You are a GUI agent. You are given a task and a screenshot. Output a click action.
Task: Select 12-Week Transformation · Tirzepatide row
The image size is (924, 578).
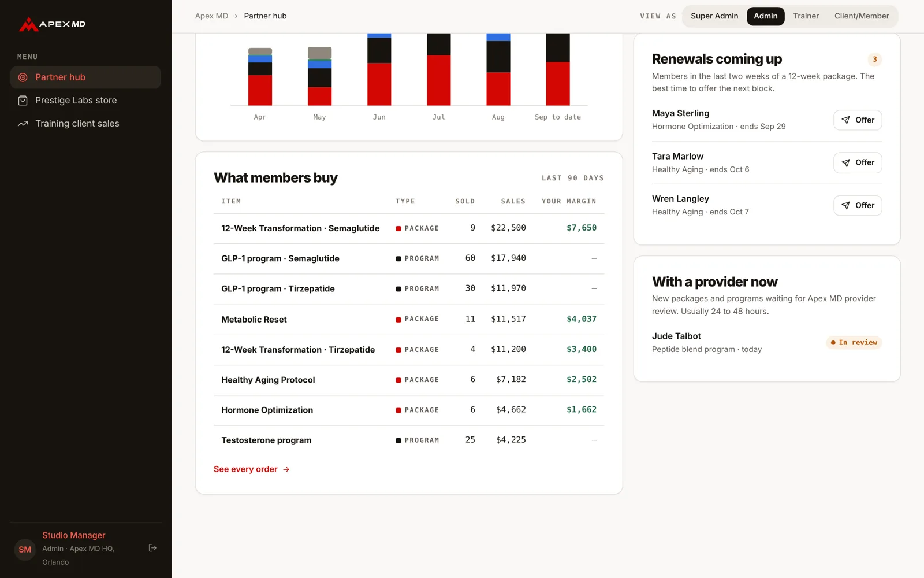409,349
